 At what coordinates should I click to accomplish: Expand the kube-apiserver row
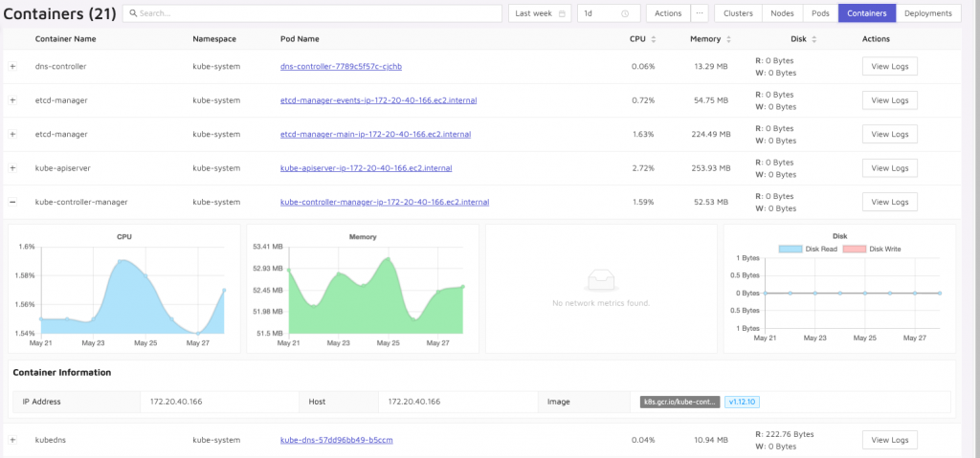pos(12,168)
